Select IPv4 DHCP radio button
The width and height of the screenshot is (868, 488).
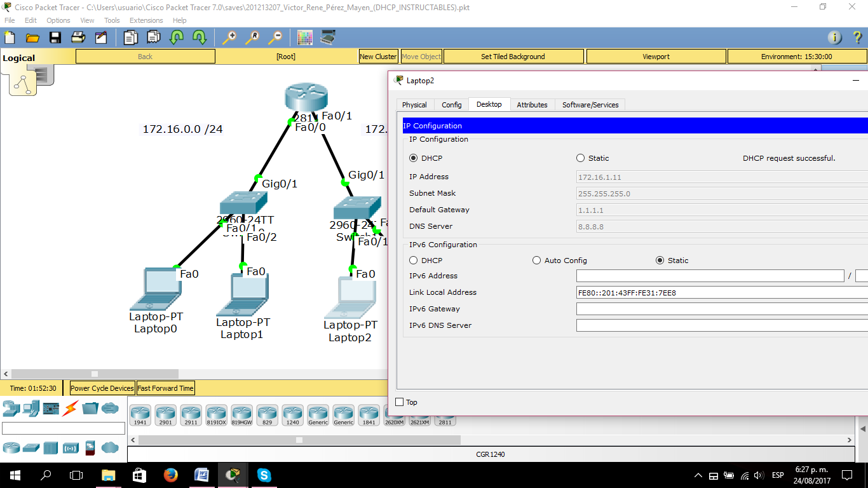click(414, 158)
